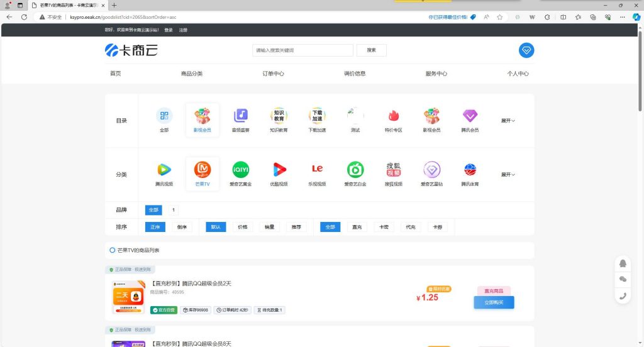Open the Copilot icon in browser toolbar
Screen dimensions: 644x347
636,17
